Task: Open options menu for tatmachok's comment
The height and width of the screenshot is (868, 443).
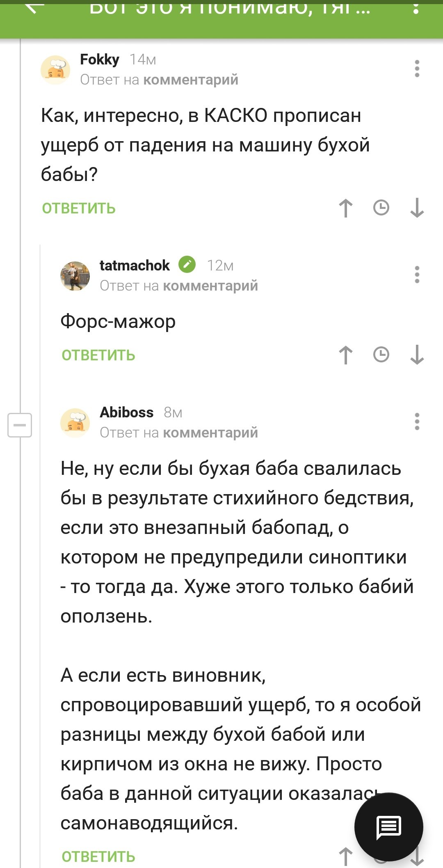Action: pyautogui.click(x=417, y=275)
